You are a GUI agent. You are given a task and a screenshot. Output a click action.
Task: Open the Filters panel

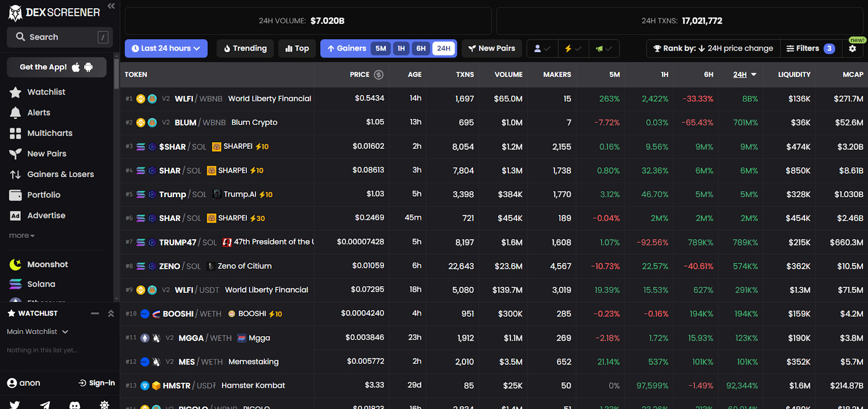[x=810, y=48]
